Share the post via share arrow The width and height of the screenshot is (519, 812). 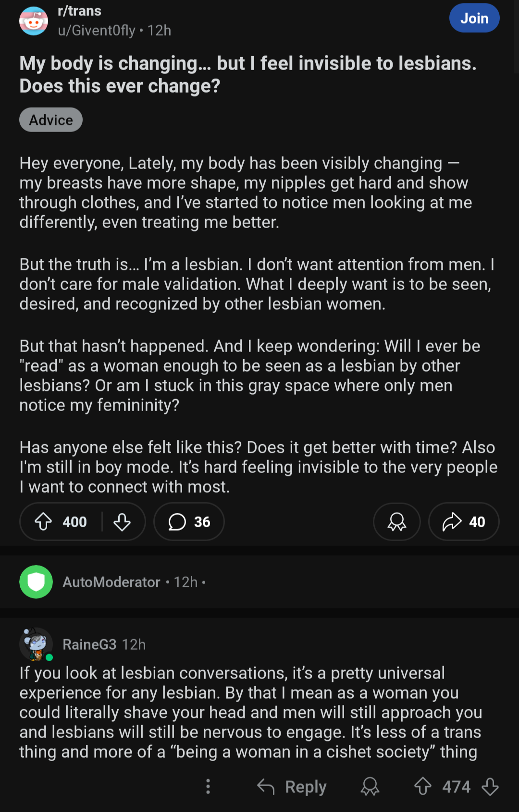[464, 521]
